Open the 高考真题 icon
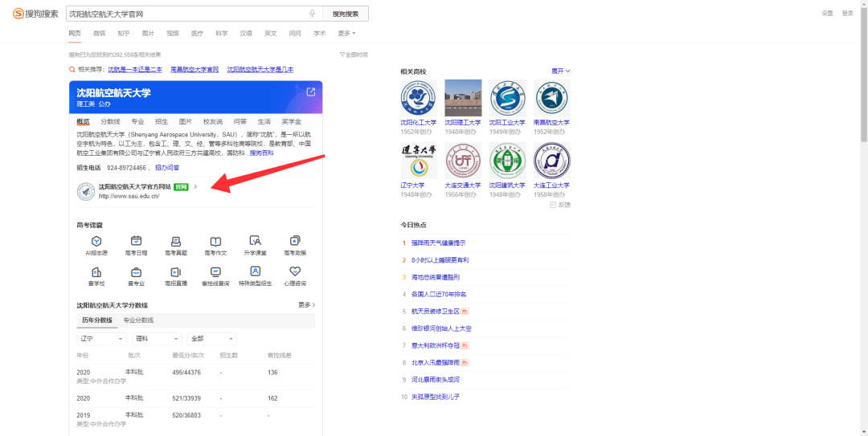This screenshot has height=436, width=868. [x=176, y=241]
